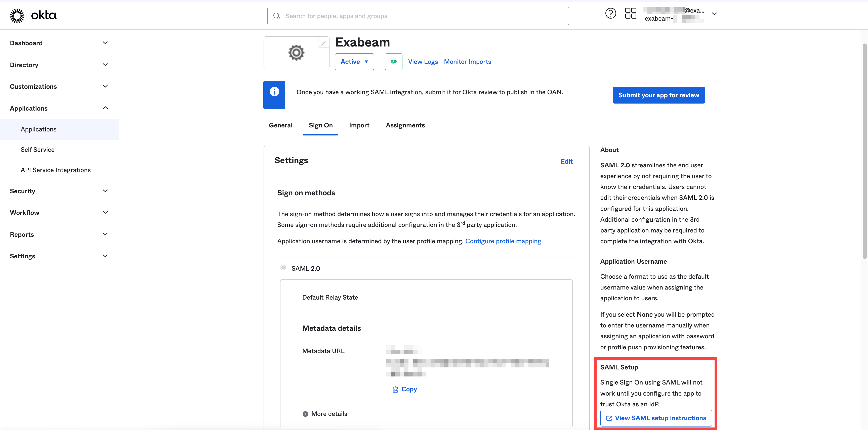
Task: Click the pencil edit icon next to Exabeam
Action: [323, 43]
